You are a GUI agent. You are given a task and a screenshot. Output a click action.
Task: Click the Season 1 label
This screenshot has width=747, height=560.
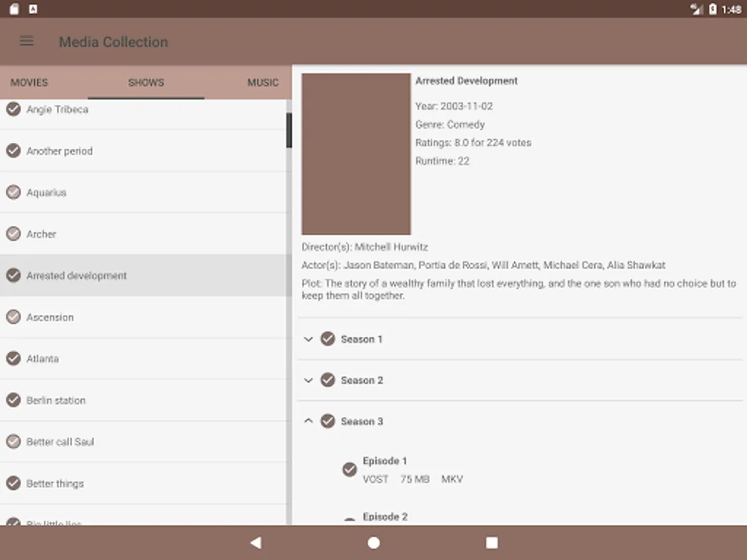point(362,339)
